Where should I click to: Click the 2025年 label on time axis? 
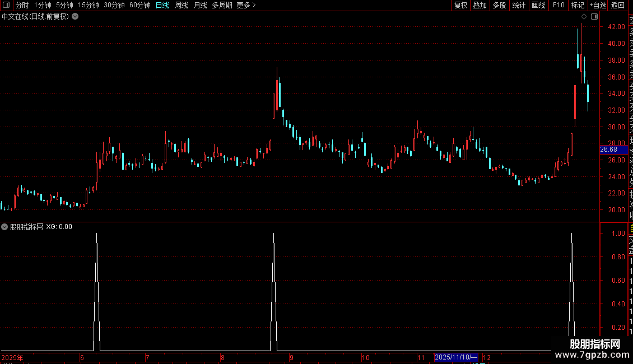pos(12,357)
